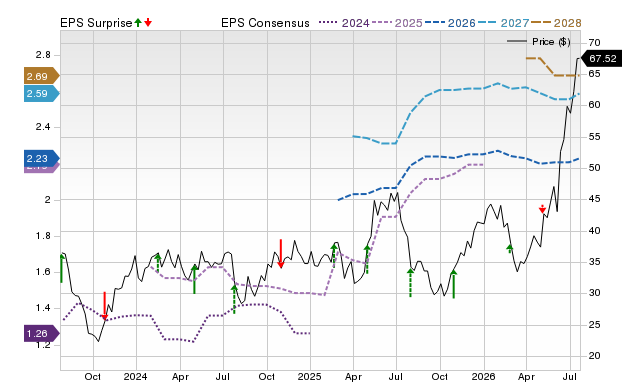Select the 2025 consensus legend entry

pos(397,23)
